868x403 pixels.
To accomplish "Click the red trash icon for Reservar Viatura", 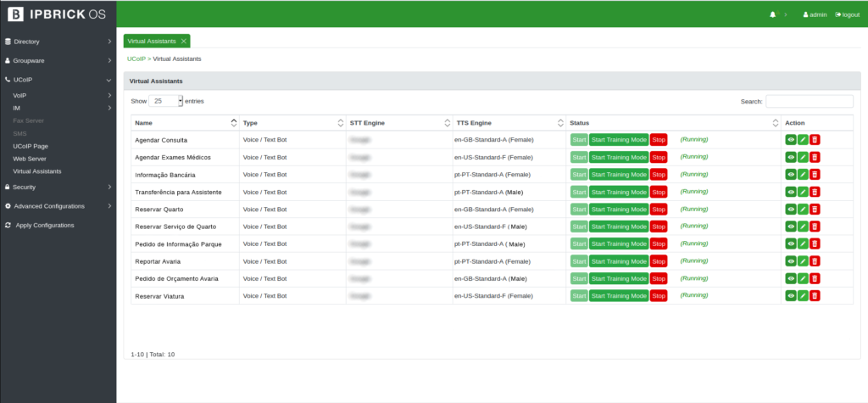I will 815,296.
